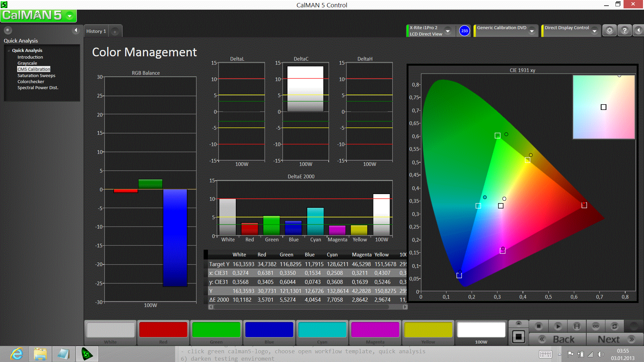Click the Back button
644x362 pixels.
pos(557,339)
